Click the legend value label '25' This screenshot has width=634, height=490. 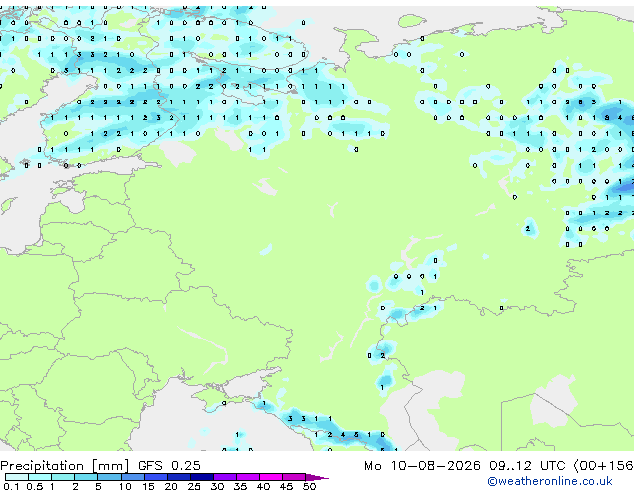(x=194, y=486)
